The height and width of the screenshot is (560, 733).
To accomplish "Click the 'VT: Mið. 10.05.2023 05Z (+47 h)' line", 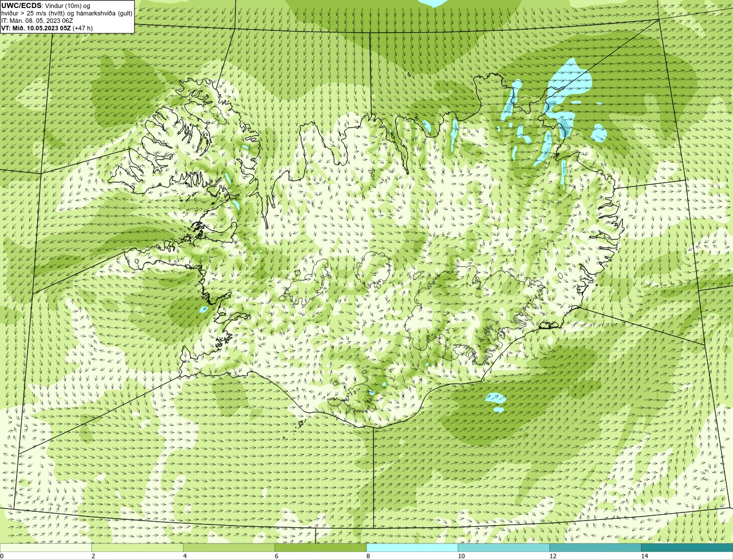I will coord(47,27).
